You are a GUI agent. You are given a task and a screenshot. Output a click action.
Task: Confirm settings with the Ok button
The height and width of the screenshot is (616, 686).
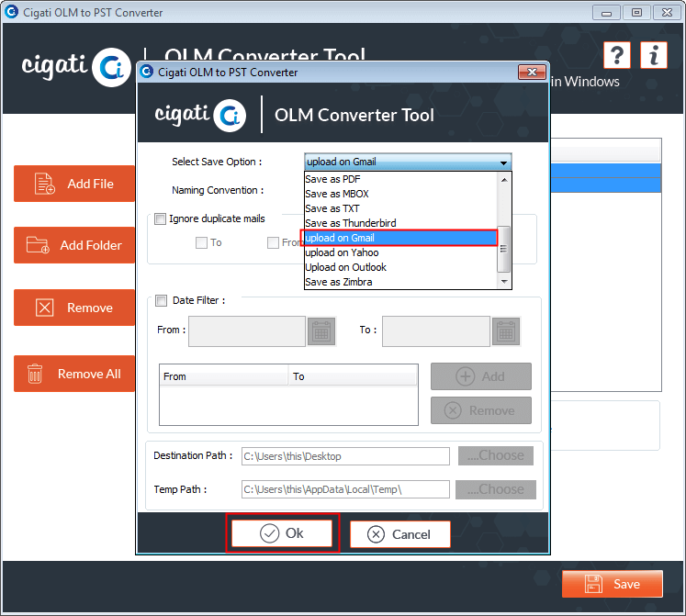pyautogui.click(x=282, y=533)
